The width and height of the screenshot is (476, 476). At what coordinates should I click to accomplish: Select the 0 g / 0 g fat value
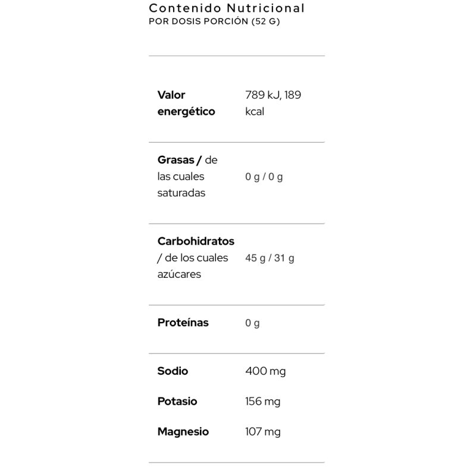[x=264, y=177]
